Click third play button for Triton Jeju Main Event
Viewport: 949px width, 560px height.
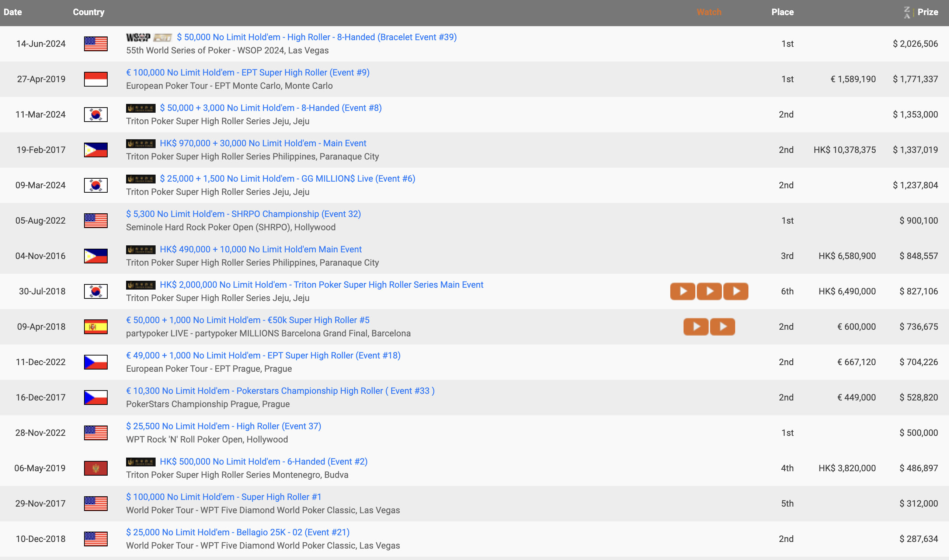[x=736, y=291]
